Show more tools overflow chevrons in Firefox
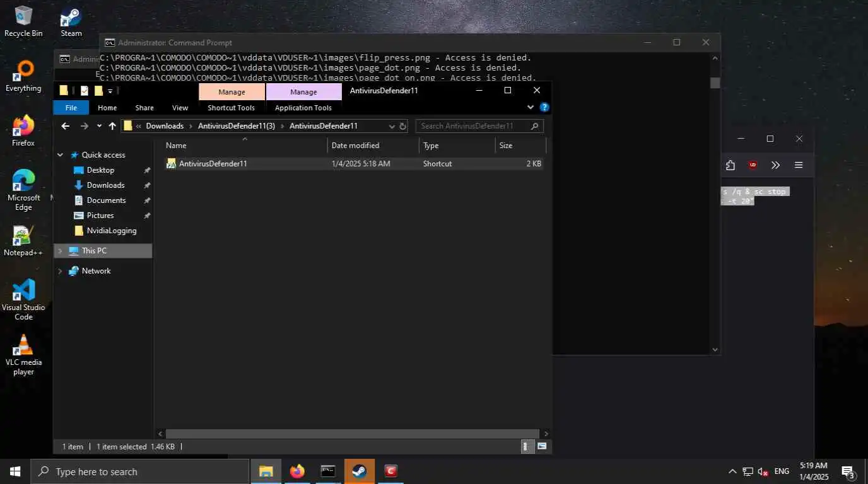This screenshot has height=484, width=868. pyautogui.click(x=775, y=165)
